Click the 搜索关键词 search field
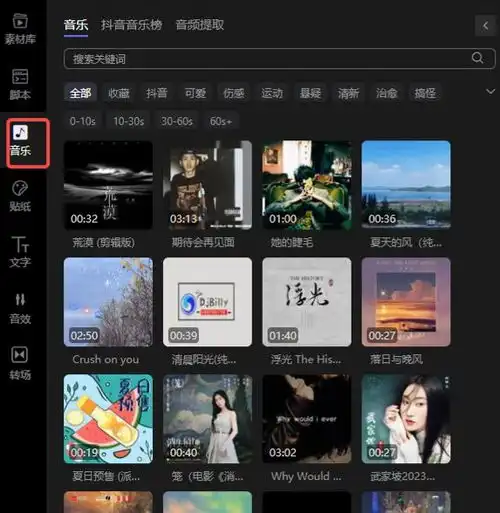 pyautogui.click(x=279, y=59)
